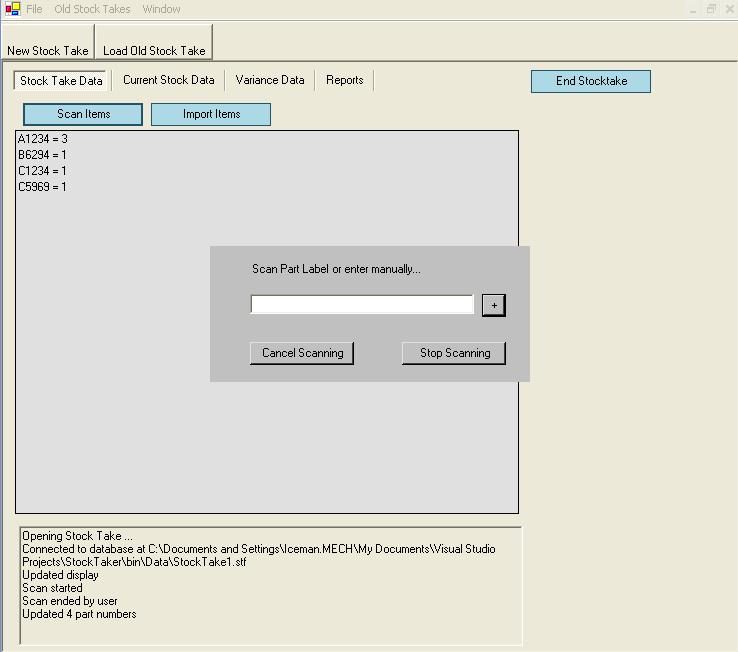Click the Load Old Stock Take toolbar button

(154, 50)
